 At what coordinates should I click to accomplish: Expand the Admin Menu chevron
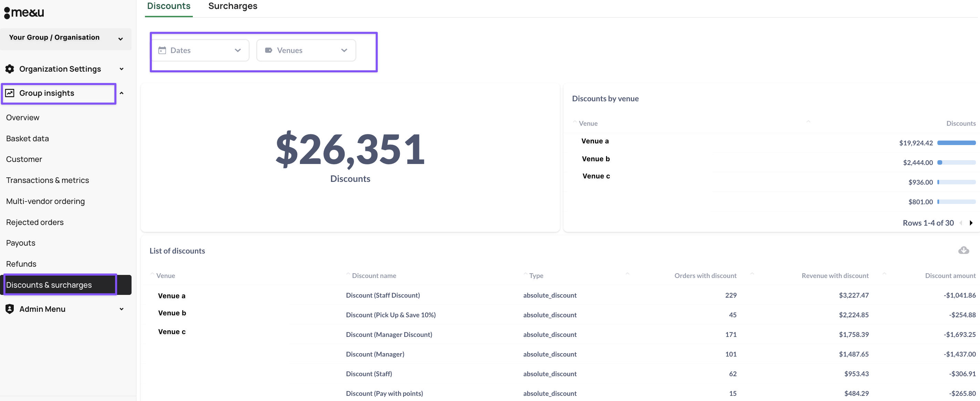pos(121,309)
